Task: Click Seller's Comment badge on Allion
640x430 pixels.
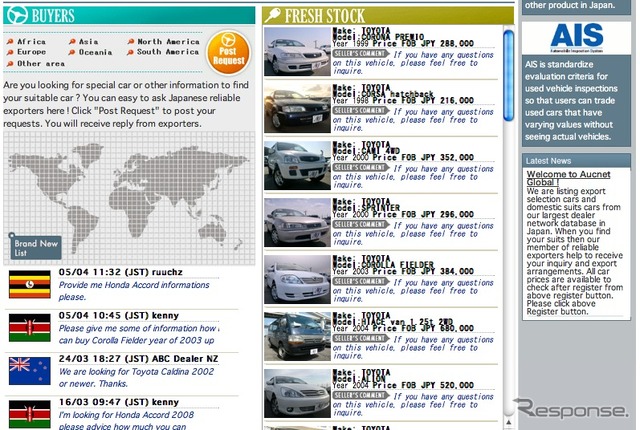Action: click(x=360, y=395)
